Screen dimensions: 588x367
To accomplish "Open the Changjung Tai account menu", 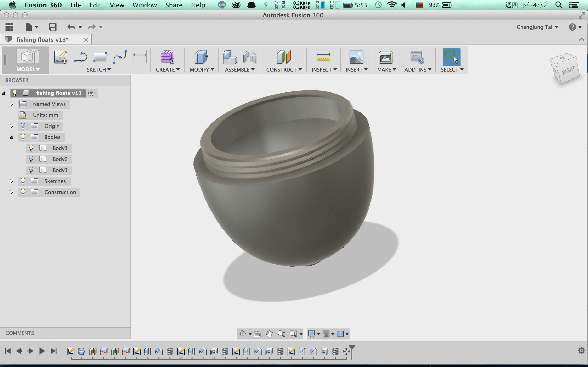I will [x=537, y=27].
